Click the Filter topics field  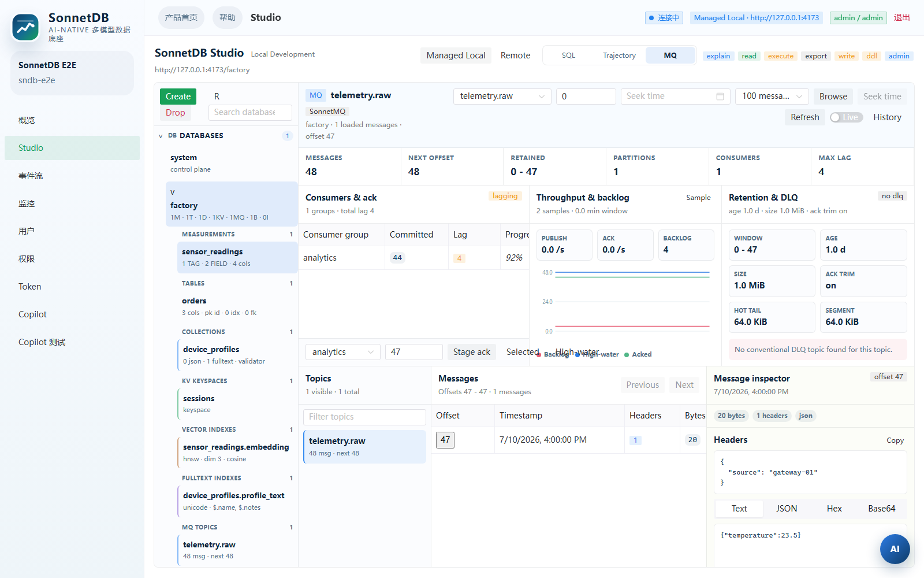coord(364,417)
